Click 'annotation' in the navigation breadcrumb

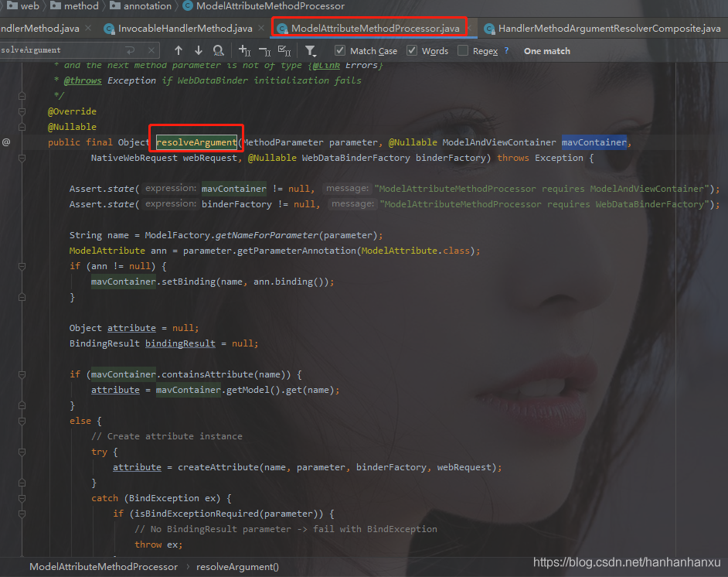point(148,6)
